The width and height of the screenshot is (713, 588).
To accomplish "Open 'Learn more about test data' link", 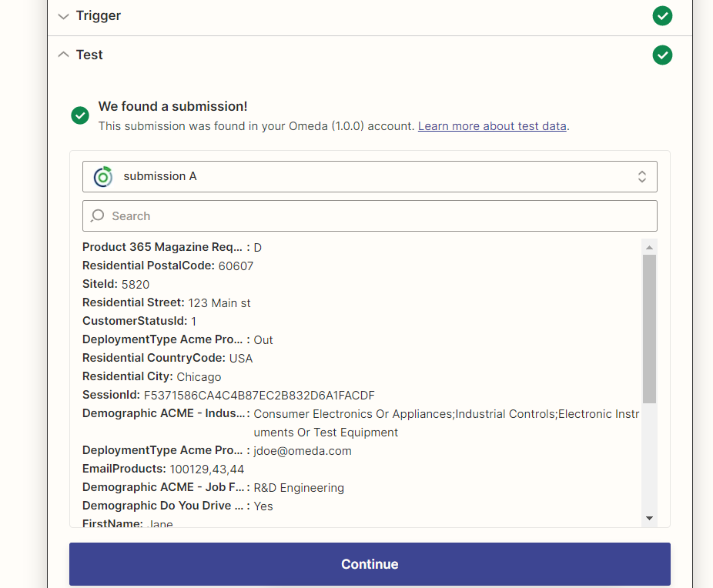I will pyautogui.click(x=492, y=126).
